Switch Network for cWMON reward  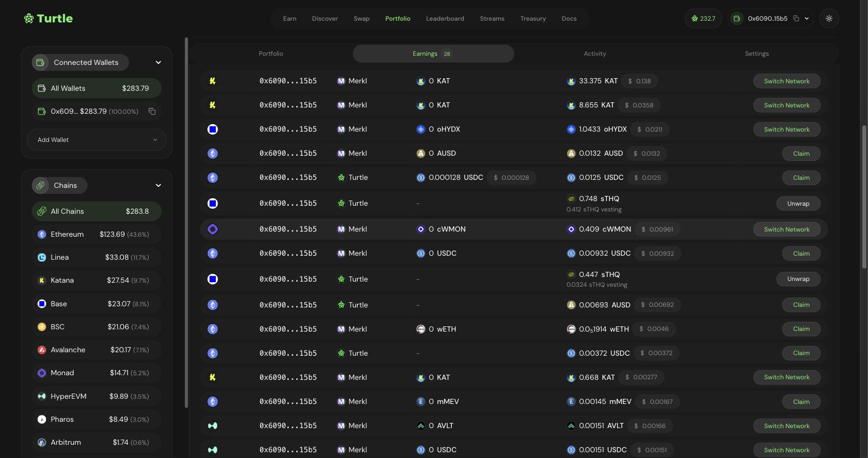tap(786, 229)
